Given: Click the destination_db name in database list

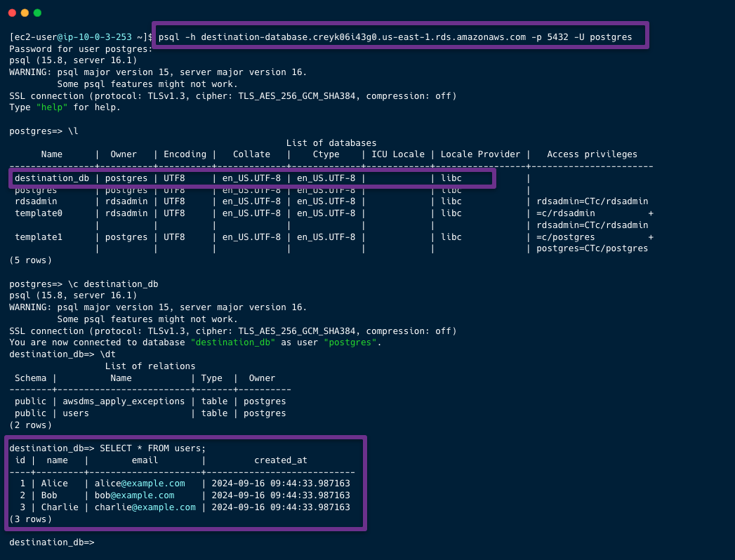Looking at the screenshot, I should [x=51, y=178].
